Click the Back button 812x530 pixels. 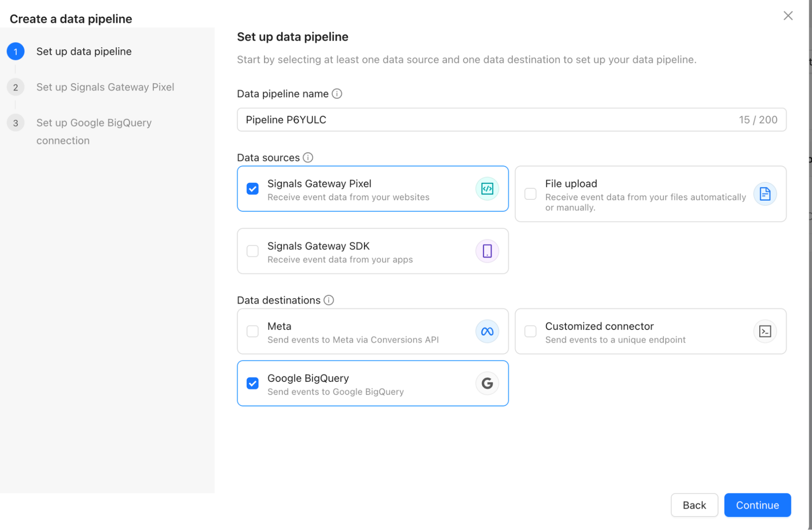pyautogui.click(x=694, y=505)
